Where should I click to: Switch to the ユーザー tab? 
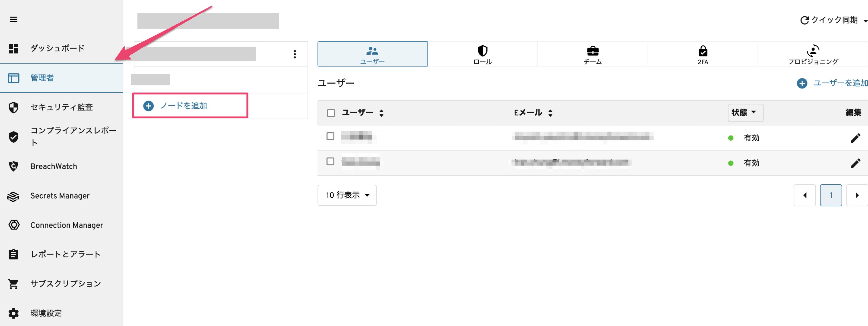click(372, 54)
